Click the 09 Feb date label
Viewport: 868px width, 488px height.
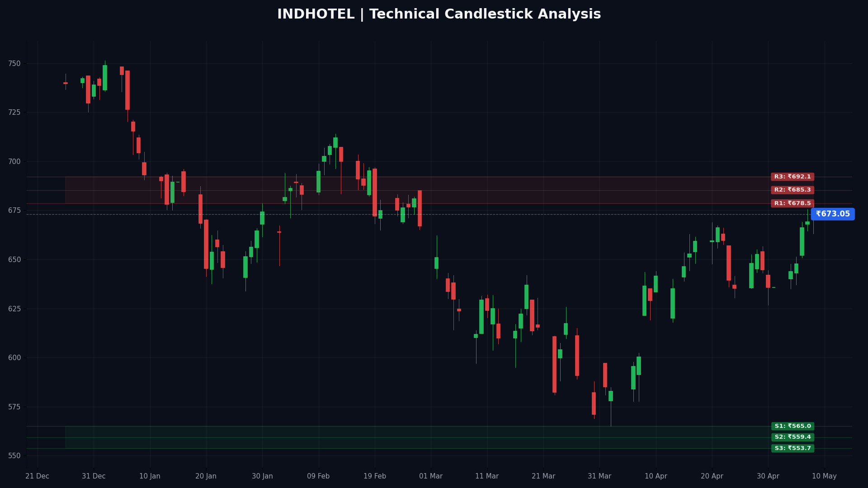pos(318,476)
